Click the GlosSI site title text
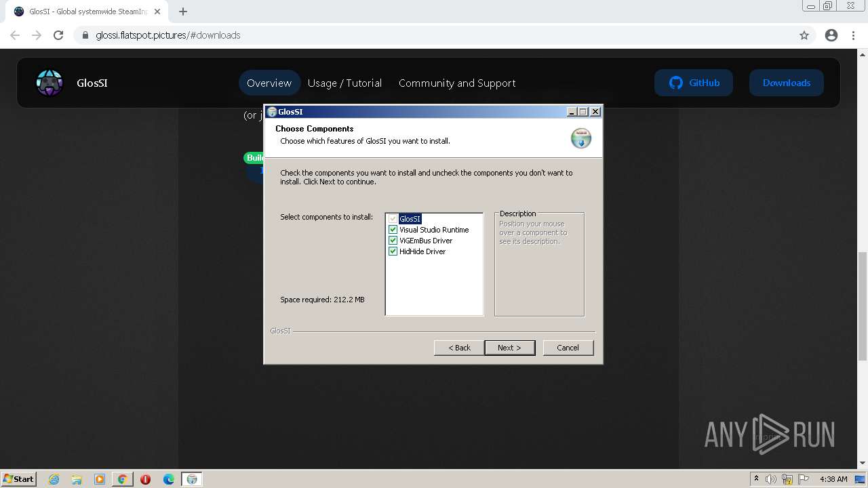The width and height of the screenshot is (868, 488). point(92,83)
